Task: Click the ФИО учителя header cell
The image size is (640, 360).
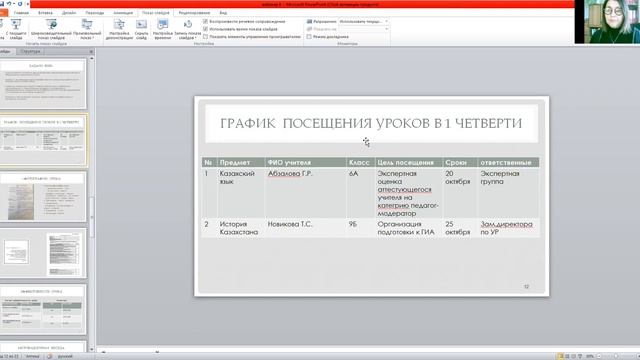Action: tap(306, 162)
